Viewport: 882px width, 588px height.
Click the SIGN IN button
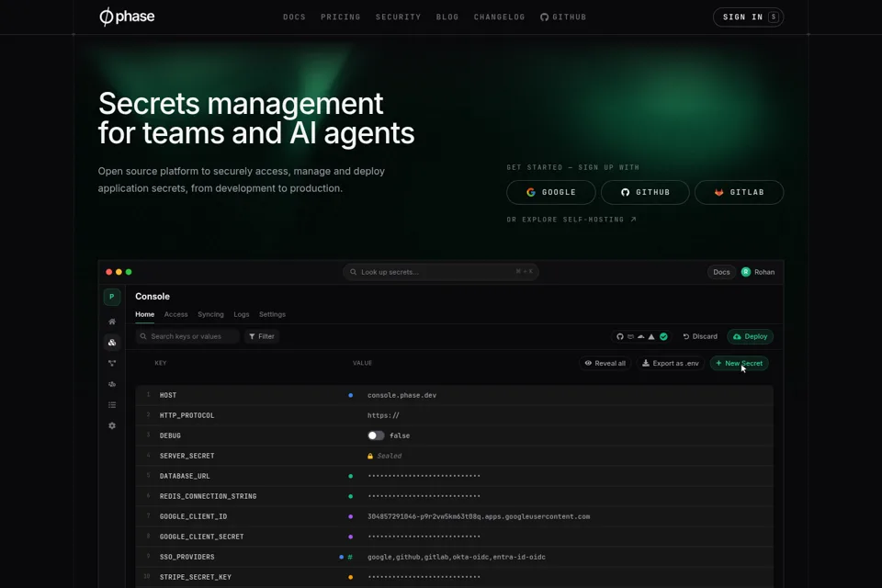[x=748, y=17]
